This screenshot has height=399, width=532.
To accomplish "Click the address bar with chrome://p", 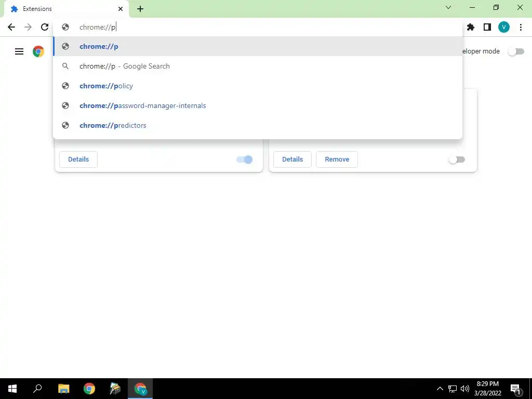I will tap(258, 27).
